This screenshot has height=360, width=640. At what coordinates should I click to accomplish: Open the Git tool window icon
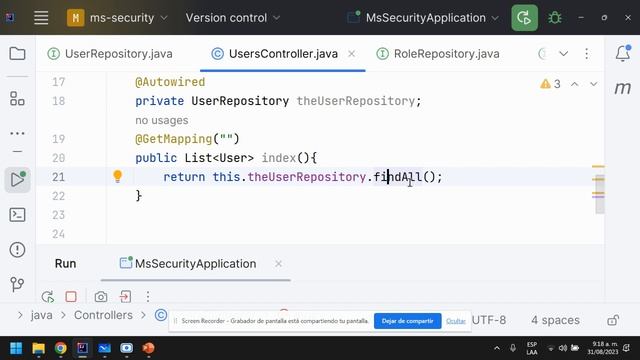[17, 284]
